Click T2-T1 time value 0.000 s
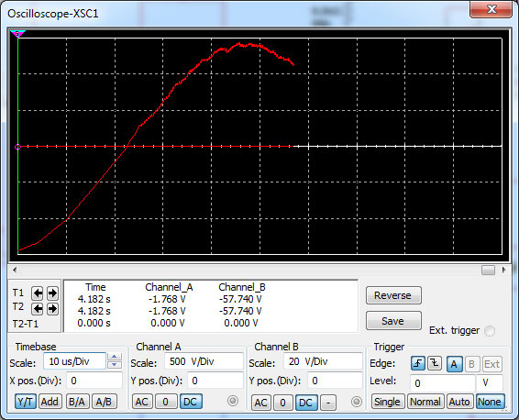 (94, 323)
